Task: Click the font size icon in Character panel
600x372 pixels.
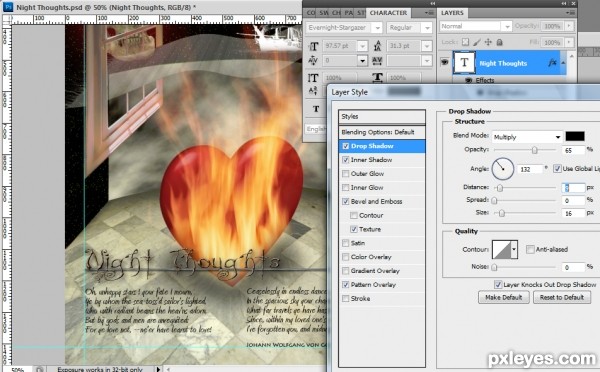Action: point(313,46)
